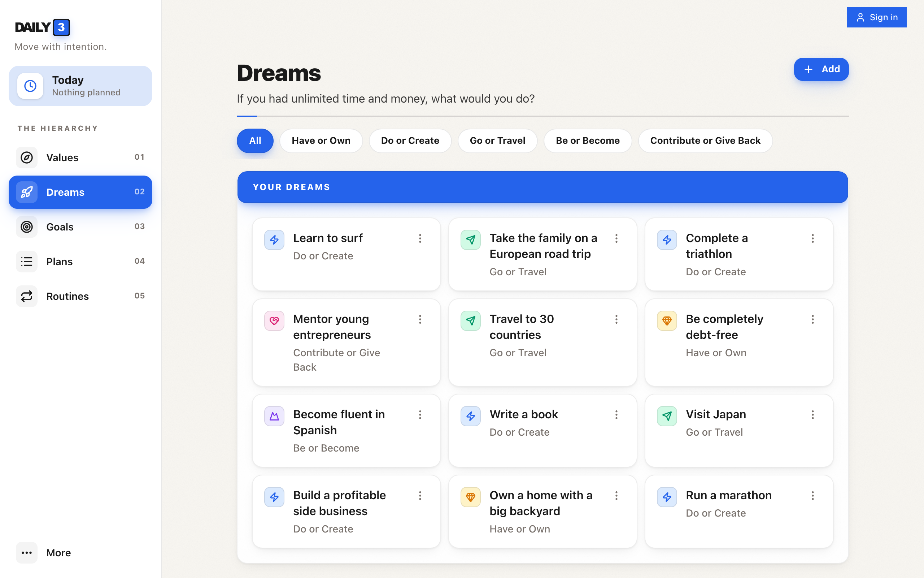Click the Today clock icon
924x578 pixels.
(x=30, y=86)
